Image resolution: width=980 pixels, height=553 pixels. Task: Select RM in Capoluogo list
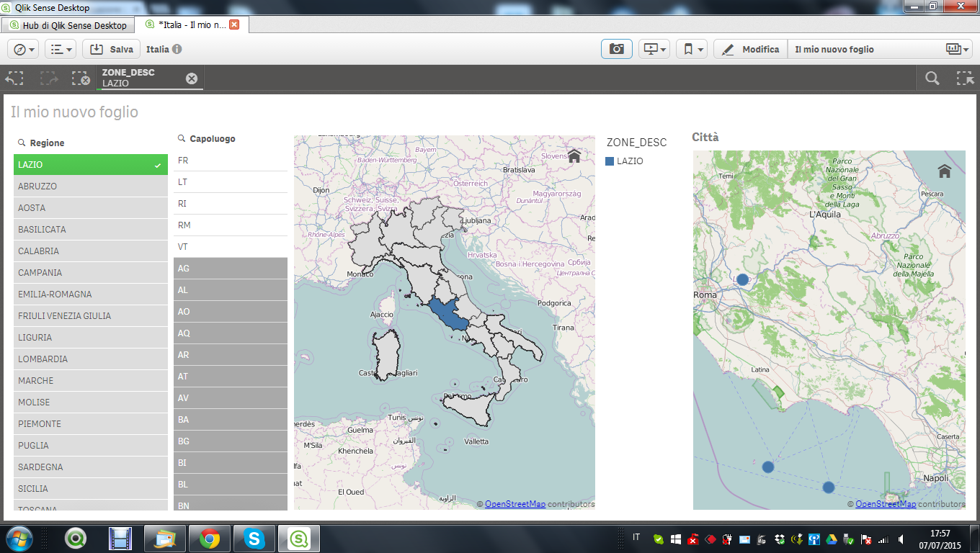pos(231,225)
